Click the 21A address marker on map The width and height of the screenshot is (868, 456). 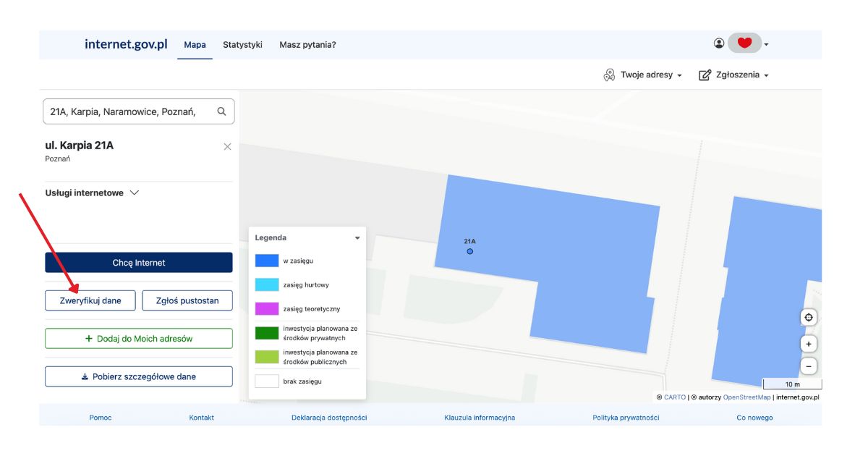coord(469,251)
